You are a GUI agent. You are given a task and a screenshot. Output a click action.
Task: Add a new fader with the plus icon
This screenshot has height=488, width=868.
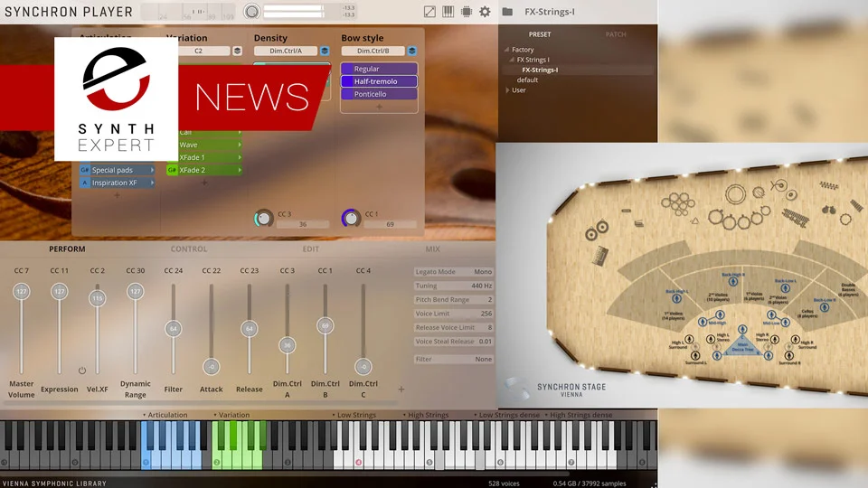(401, 389)
